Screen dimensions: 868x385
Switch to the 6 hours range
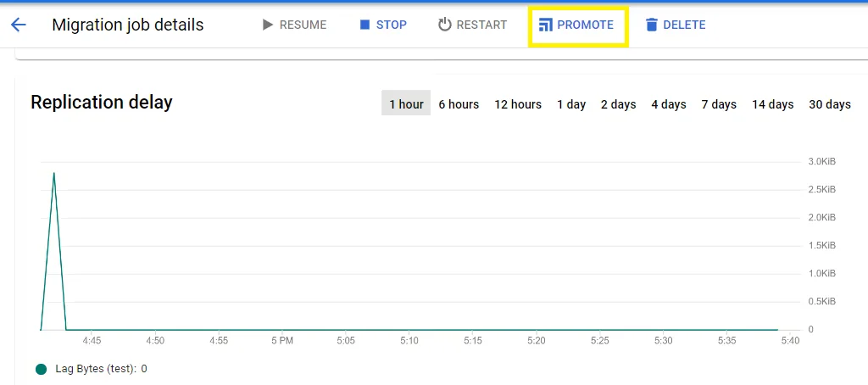pyautogui.click(x=459, y=104)
